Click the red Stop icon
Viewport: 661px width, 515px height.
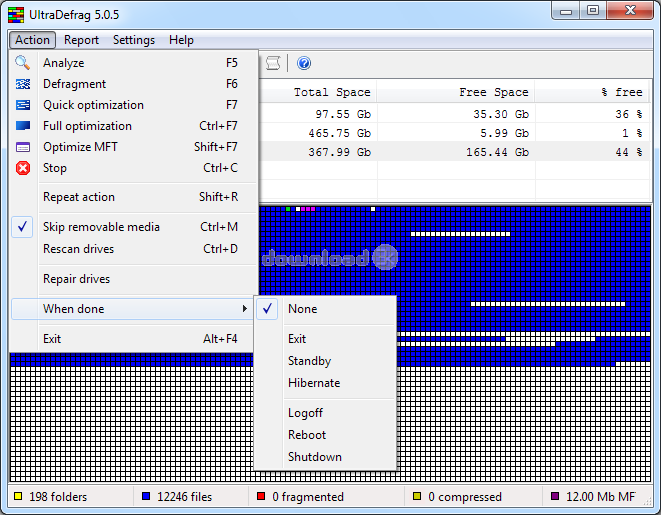(x=23, y=168)
